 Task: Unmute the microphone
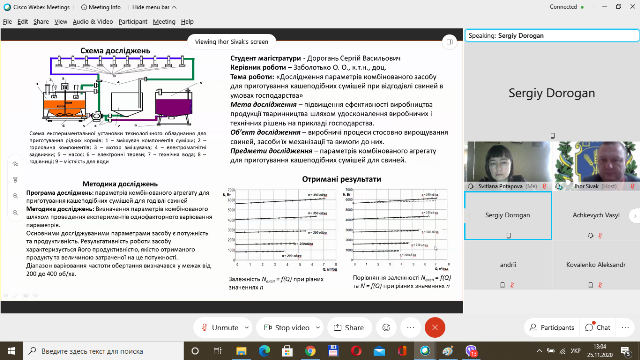point(220,327)
